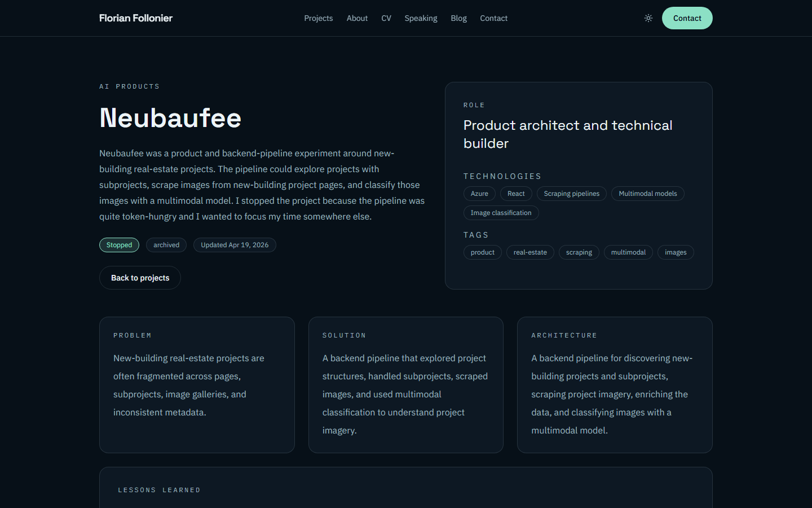Click the archived badge
The height and width of the screenshot is (508, 812).
[x=166, y=245]
